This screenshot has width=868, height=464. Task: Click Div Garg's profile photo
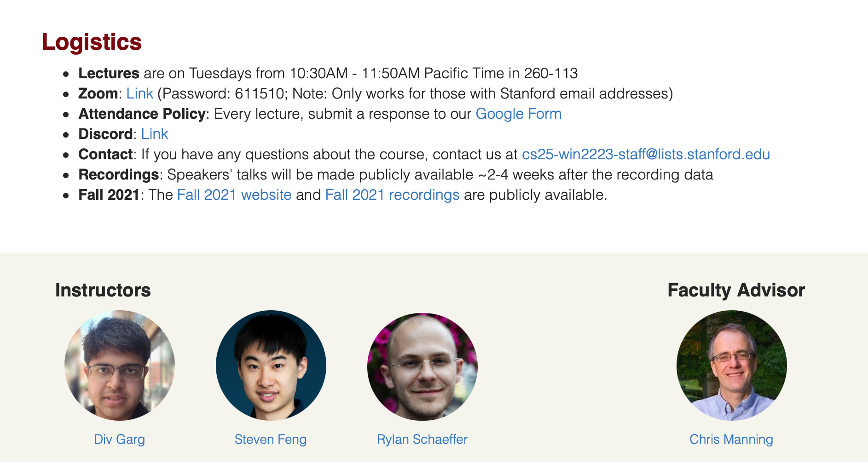click(x=120, y=365)
